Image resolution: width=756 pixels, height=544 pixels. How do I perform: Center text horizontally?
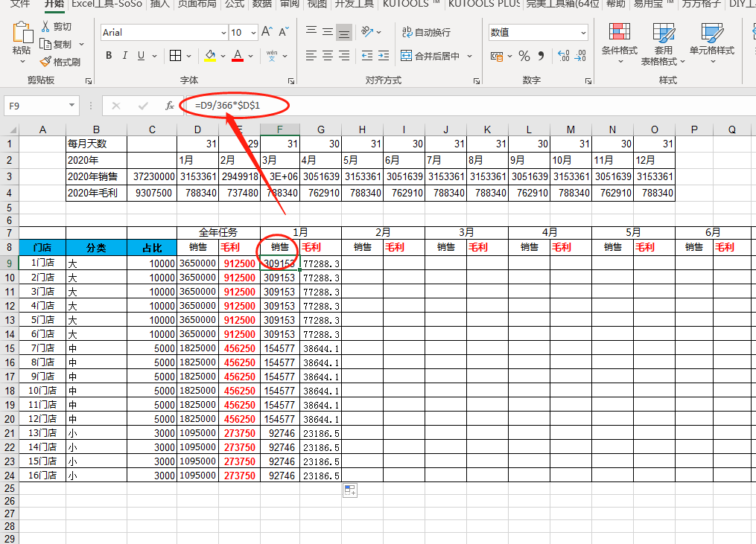(328, 56)
